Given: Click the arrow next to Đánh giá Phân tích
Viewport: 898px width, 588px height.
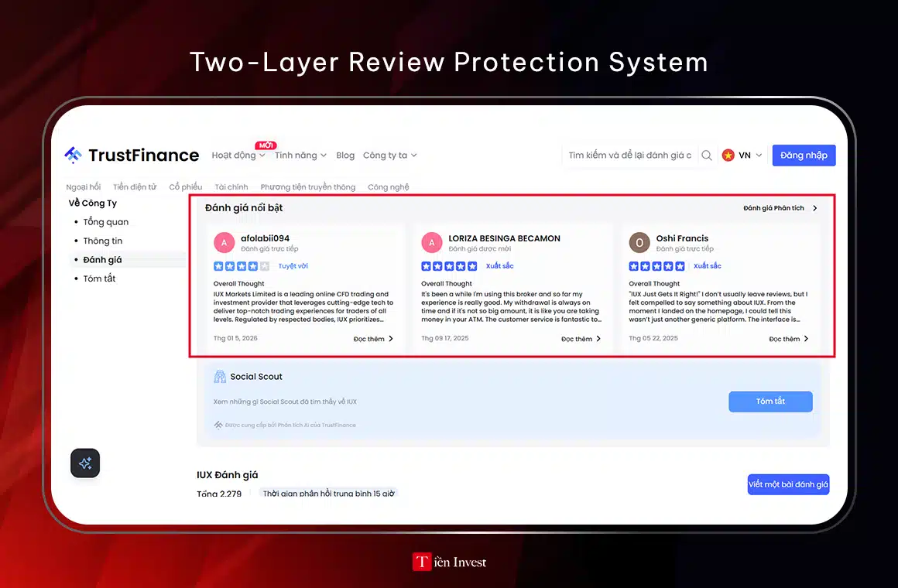Looking at the screenshot, I should pyautogui.click(x=815, y=208).
